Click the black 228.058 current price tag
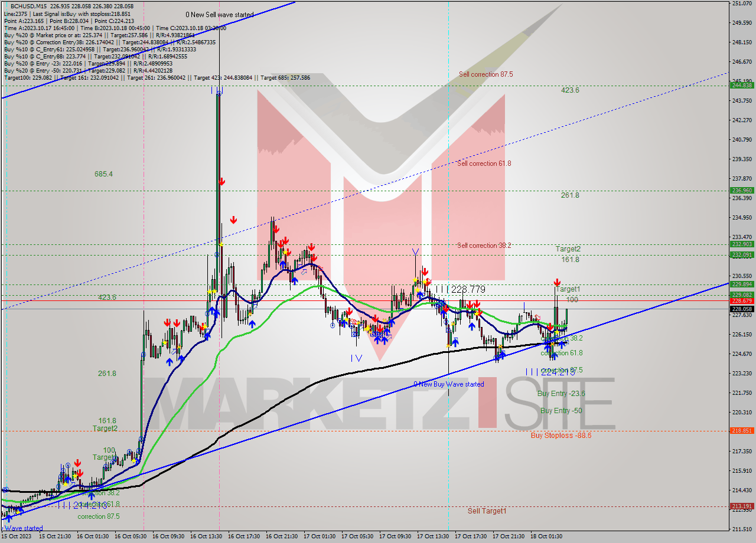756x543 pixels. pyautogui.click(x=742, y=309)
